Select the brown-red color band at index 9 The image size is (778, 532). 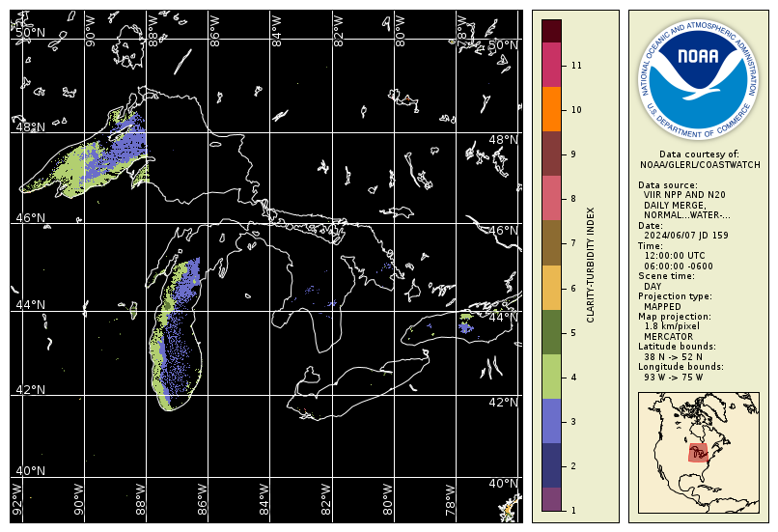(x=551, y=154)
